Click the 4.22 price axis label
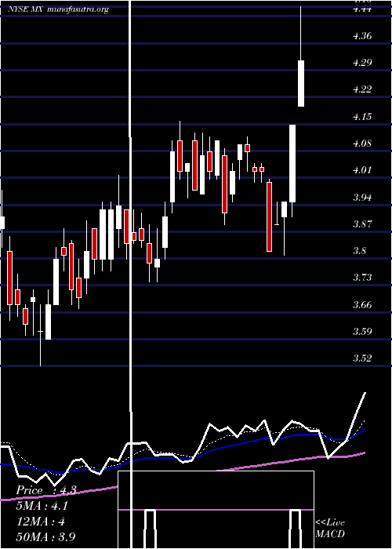392x549 pixels. [362, 89]
